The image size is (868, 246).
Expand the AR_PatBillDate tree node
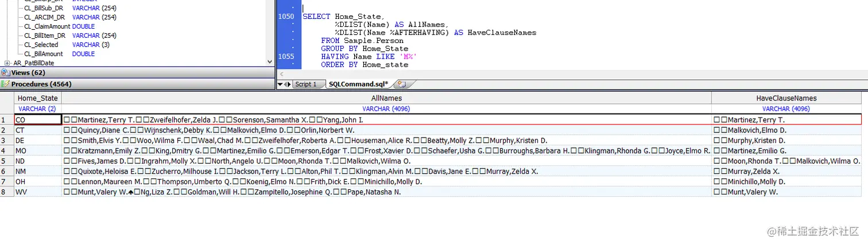click(x=7, y=63)
